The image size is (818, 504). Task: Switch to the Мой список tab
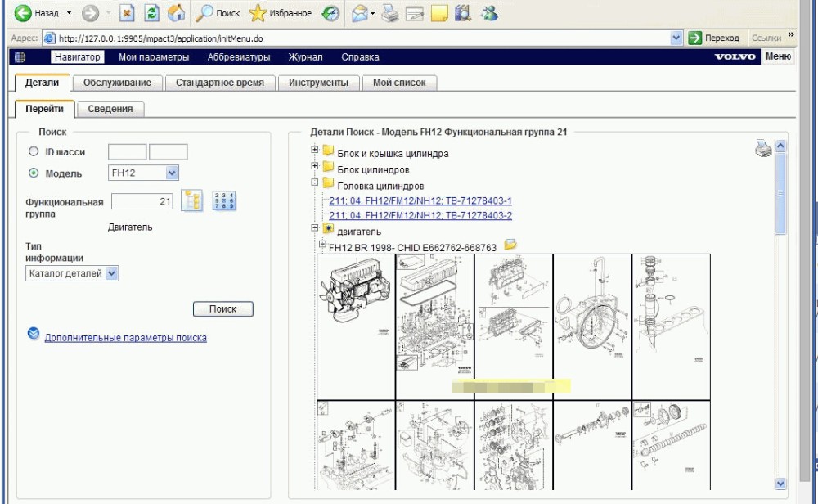[x=400, y=83]
